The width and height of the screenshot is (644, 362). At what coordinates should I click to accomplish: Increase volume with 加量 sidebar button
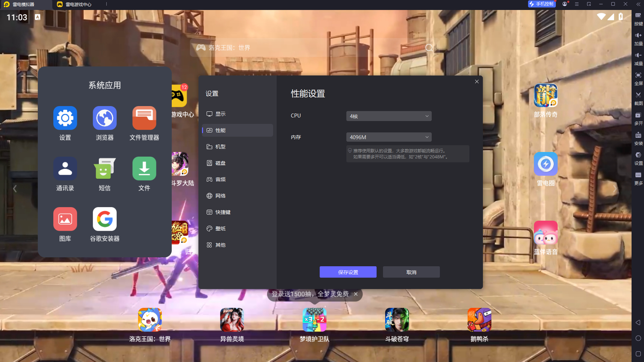(638, 39)
